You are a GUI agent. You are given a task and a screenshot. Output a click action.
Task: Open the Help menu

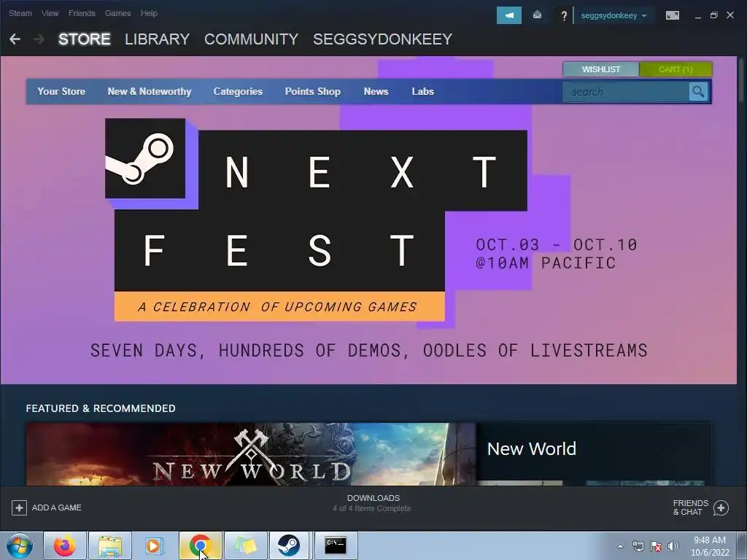point(149,13)
